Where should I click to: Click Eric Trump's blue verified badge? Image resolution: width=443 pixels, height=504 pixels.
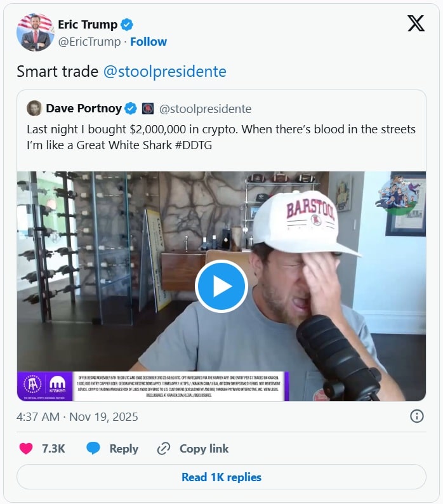click(x=127, y=25)
